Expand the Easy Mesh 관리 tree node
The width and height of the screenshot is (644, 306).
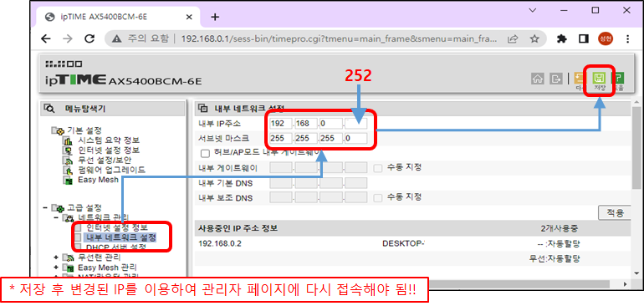[x=56, y=268]
